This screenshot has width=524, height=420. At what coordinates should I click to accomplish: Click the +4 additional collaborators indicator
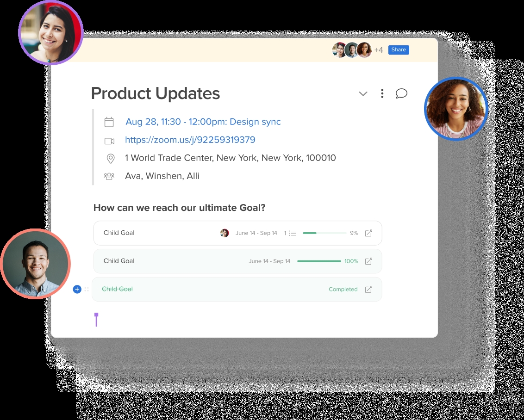tap(379, 50)
